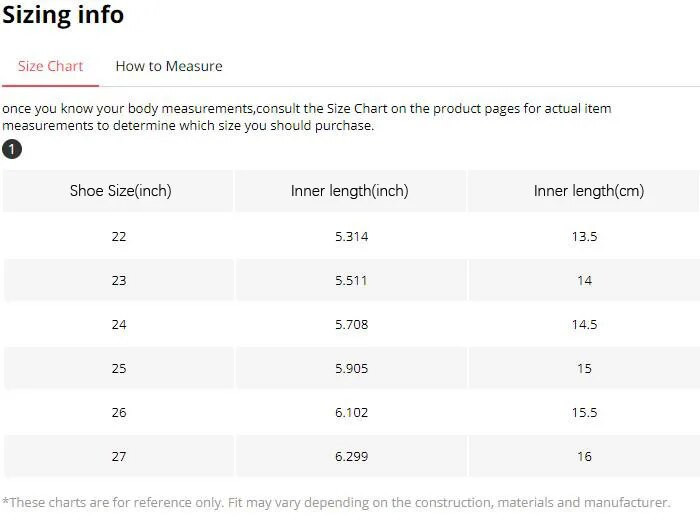
Task: Switch to the Size Chart tab
Action: click(x=50, y=66)
